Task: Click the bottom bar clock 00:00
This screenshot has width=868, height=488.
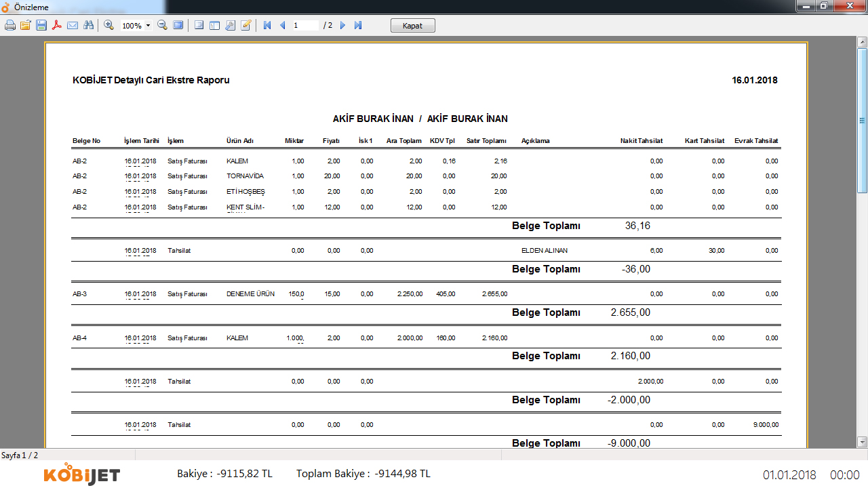Action: click(x=845, y=474)
